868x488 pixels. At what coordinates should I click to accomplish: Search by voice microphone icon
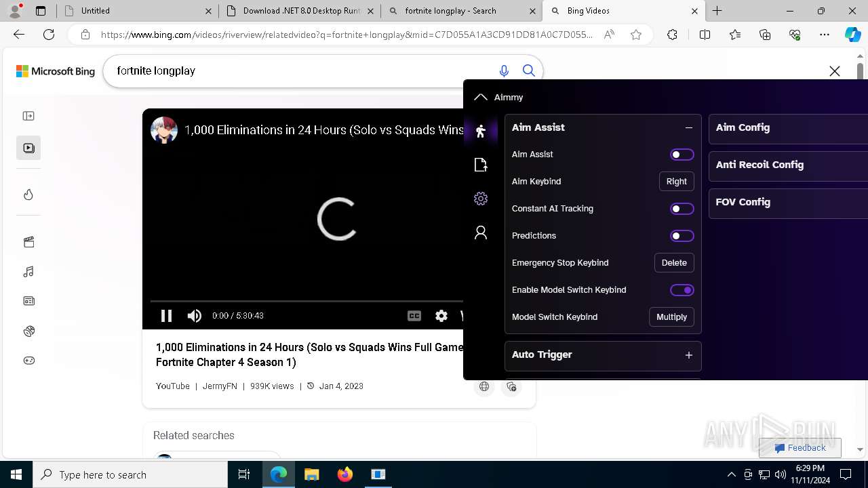[504, 70]
